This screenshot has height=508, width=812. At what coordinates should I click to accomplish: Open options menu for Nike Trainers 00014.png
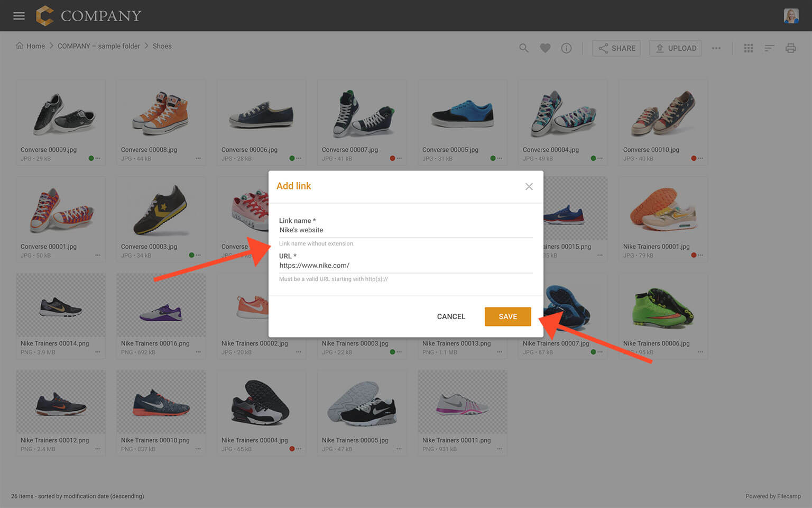point(98,352)
